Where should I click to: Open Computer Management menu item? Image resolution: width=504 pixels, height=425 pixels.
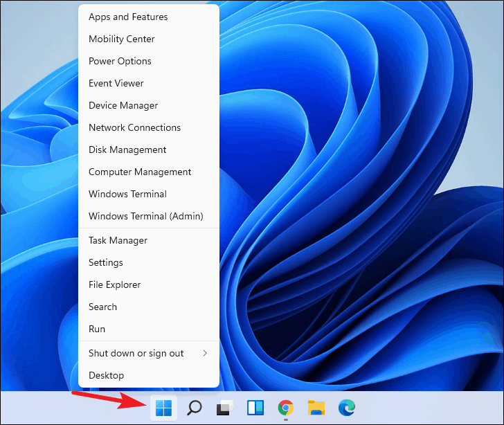tap(140, 172)
